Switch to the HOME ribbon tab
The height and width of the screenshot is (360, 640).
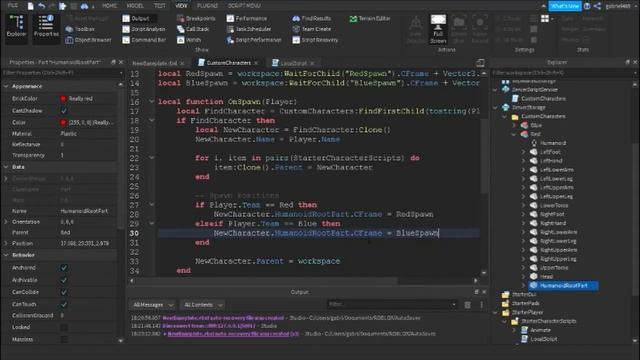click(109, 6)
